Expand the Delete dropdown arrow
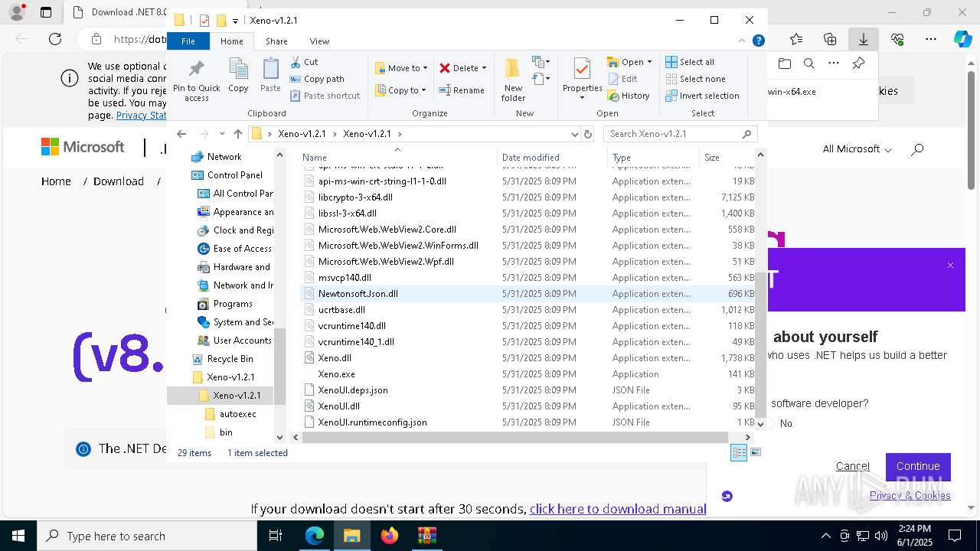Image resolution: width=980 pixels, height=551 pixels. 484,68
